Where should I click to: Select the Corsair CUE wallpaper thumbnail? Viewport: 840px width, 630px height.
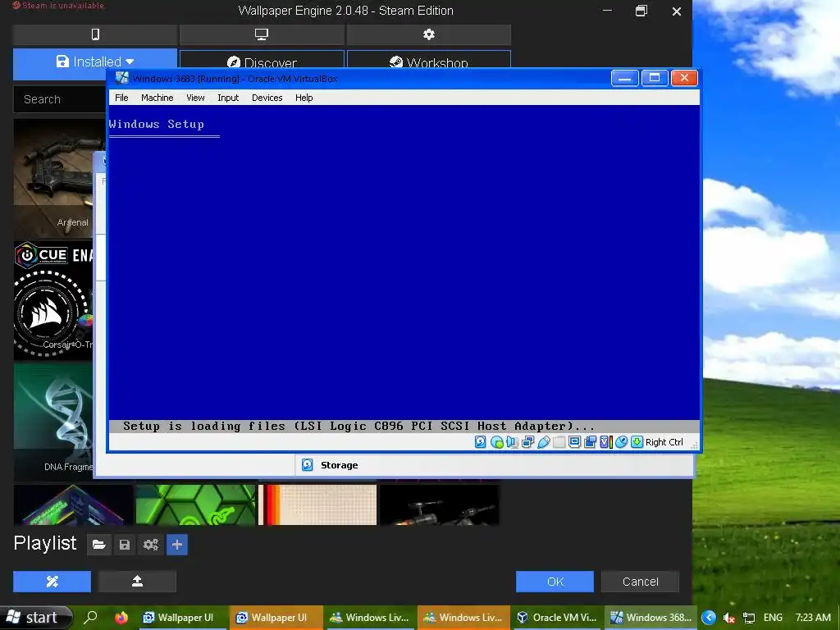[53, 300]
